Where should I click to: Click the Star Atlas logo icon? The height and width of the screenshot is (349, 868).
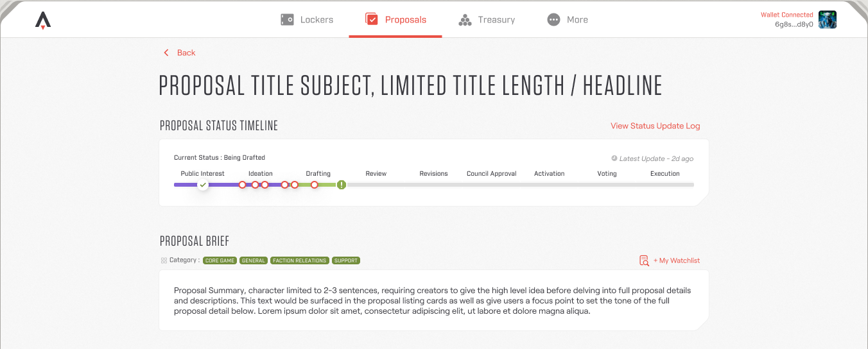(43, 21)
